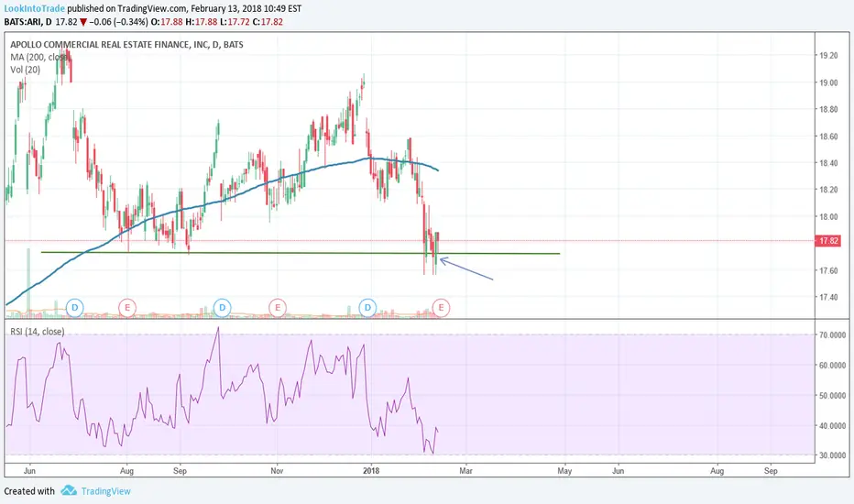
Task: Click the earnings E marker above Nov label
Action: click(278, 307)
